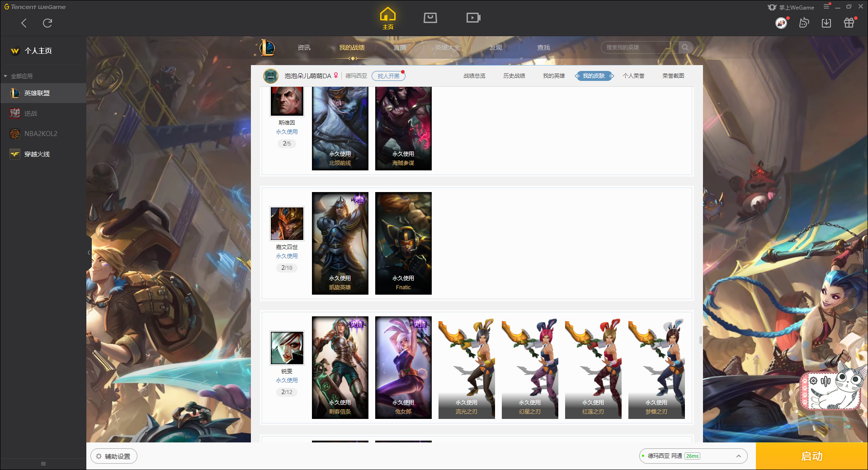
Task: Select 逆战 in the sidebar
Action: point(43,113)
